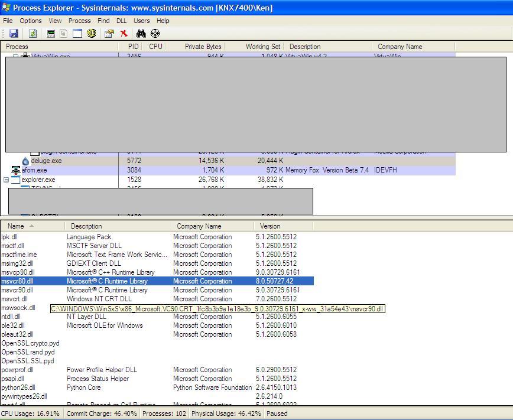Click the Show Process Tree toolbar icon
The image size is (513, 420).
(x=64, y=33)
